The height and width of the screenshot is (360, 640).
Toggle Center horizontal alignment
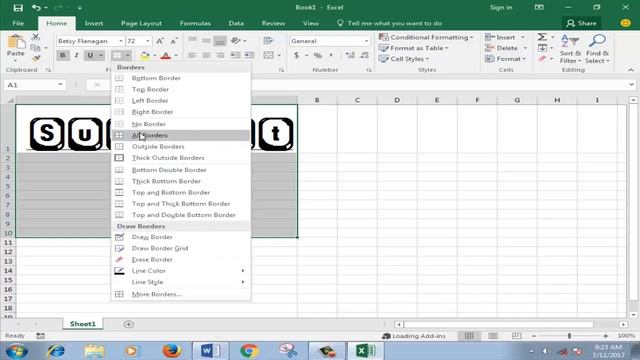click(206, 55)
